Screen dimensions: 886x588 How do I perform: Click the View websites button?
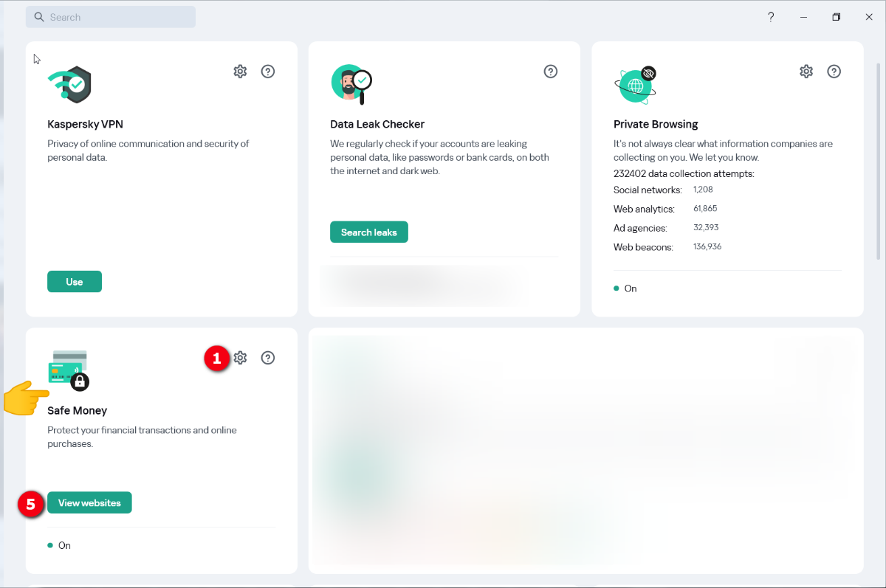click(x=89, y=503)
